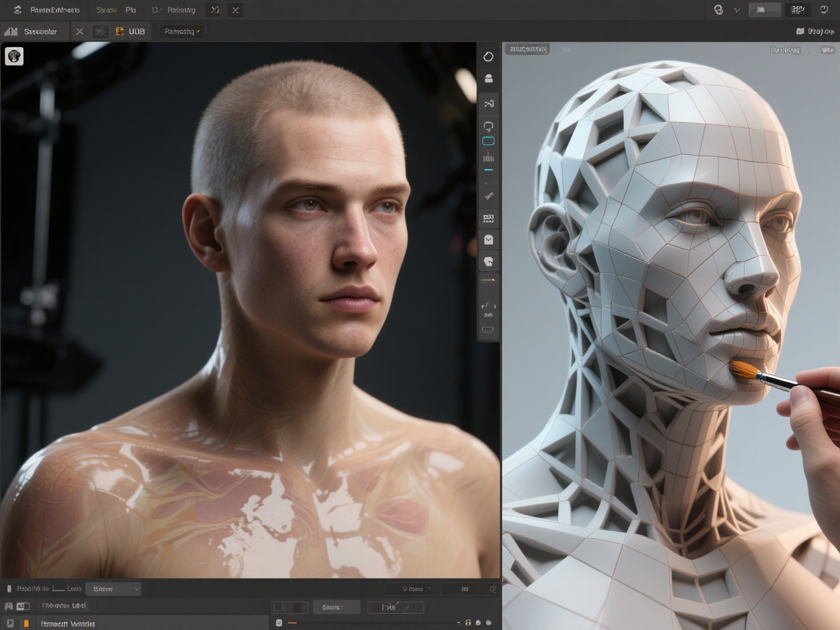
Task: Expand the Editbox dropdown in the bottom bar
Action: pos(114,588)
